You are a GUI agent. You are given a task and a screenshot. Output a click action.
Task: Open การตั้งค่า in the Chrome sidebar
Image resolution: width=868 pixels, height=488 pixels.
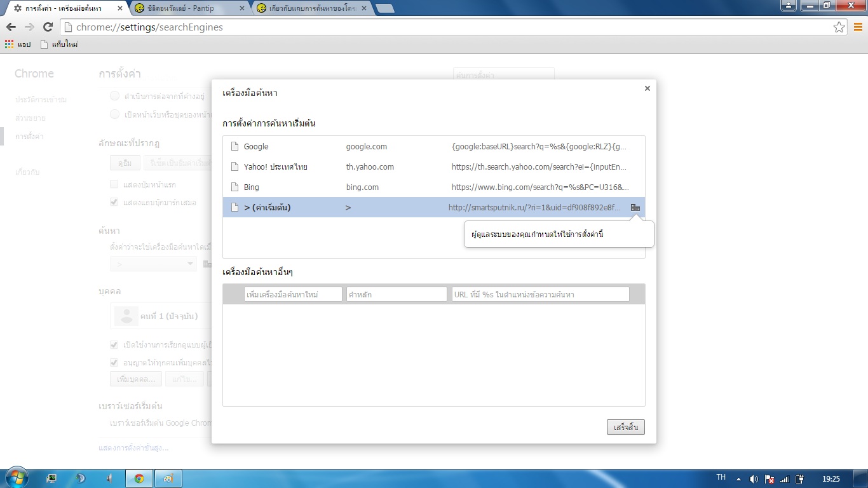[30, 137]
